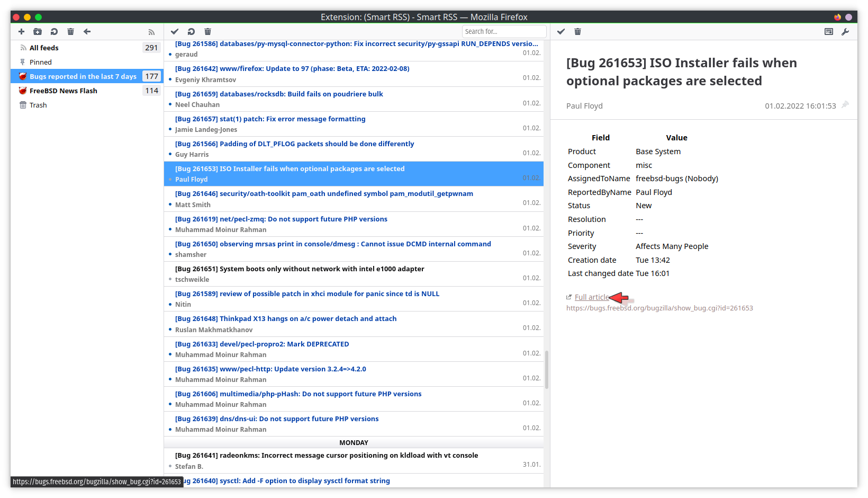Select All feeds in the sidebar
This screenshot has height=498, width=868.
coord(44,48)
